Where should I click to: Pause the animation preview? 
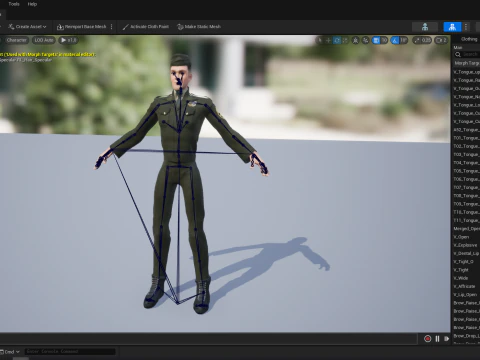click(x=437, y=339)
